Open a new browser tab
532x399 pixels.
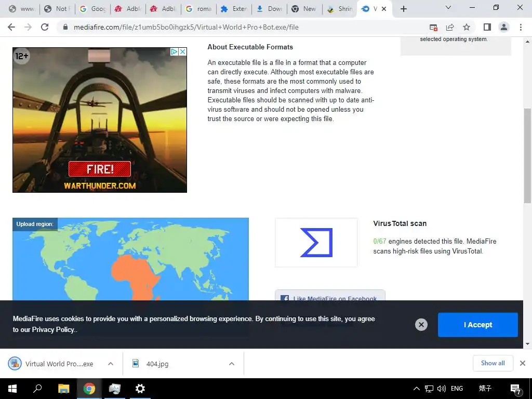pyautogui.click(x=403, y=9)
